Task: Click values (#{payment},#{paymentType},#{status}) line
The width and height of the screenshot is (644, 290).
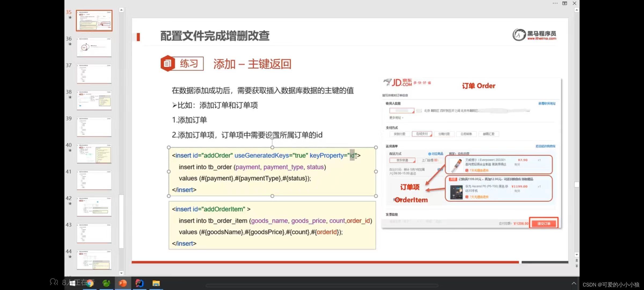Action: (245, 178)
